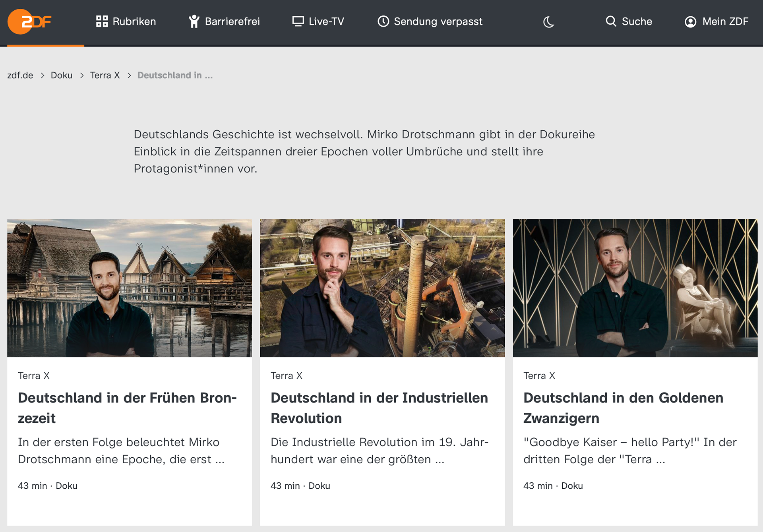Click the Mein ZDF profile icon
This screenshot has height=532, width=763.
(691, 22)
